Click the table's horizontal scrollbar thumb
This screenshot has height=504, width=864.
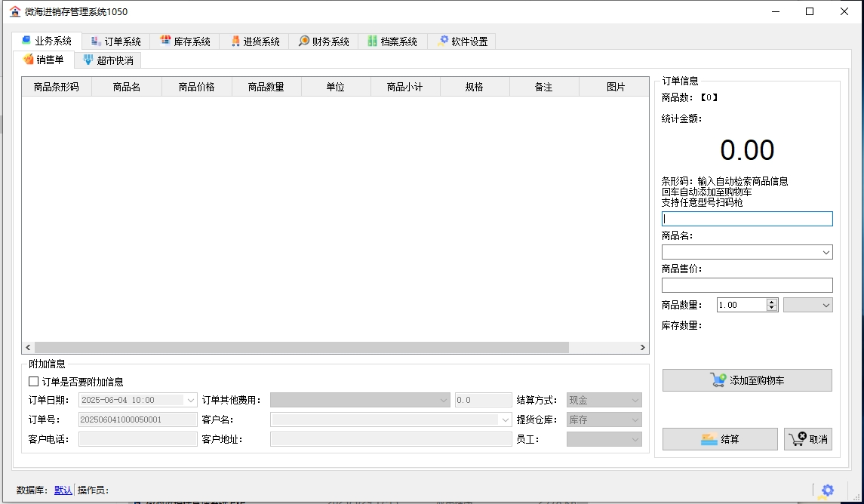click(301, 348)
